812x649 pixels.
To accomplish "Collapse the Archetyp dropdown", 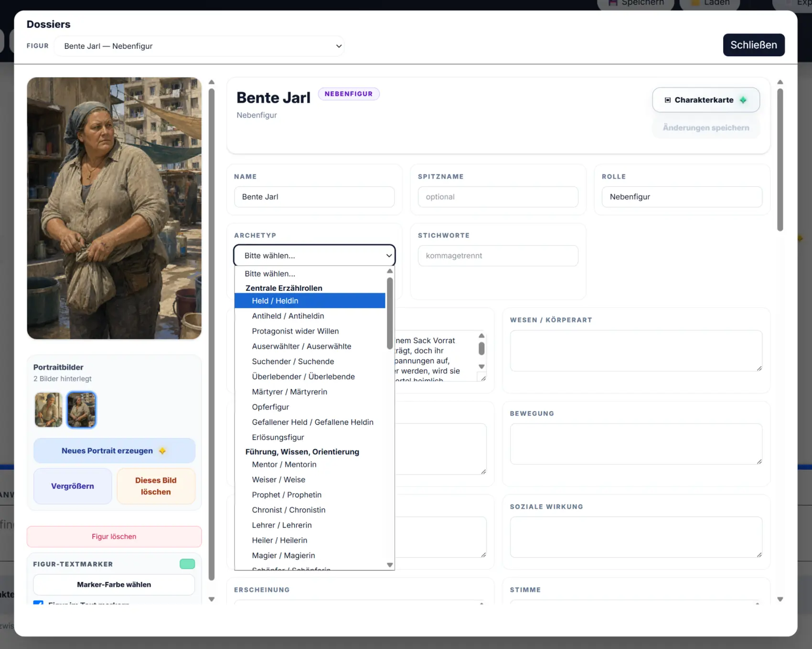I will point(314,256).
